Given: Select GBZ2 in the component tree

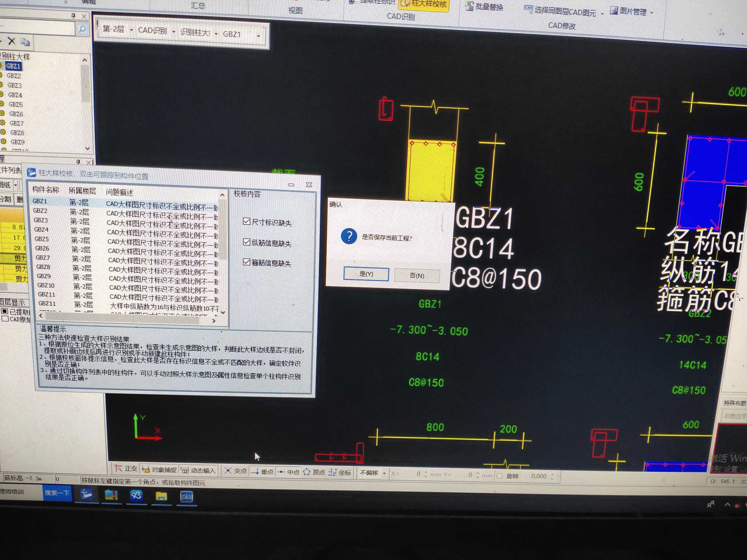Looking at the screenshot, I should [x=14, y=76].
